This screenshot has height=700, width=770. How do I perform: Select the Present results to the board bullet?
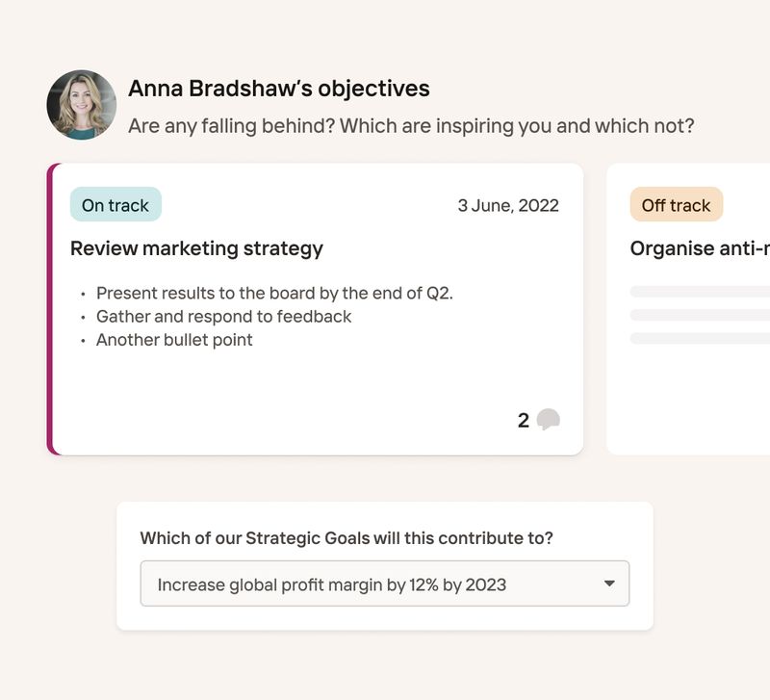pos(274,293)
